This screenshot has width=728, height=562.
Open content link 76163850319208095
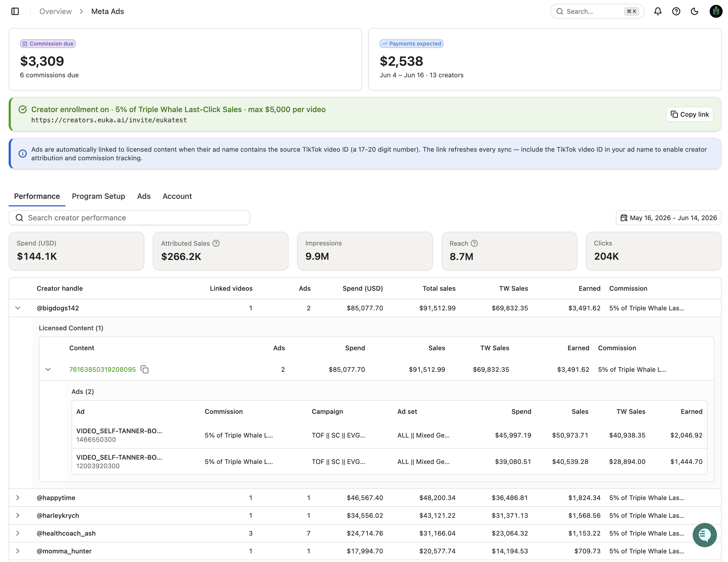pos(103,369)
